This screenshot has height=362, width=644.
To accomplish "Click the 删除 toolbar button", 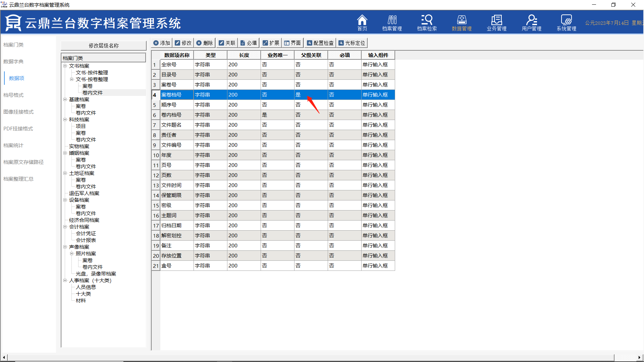I will pyautogui.click(x=205, y=43).
